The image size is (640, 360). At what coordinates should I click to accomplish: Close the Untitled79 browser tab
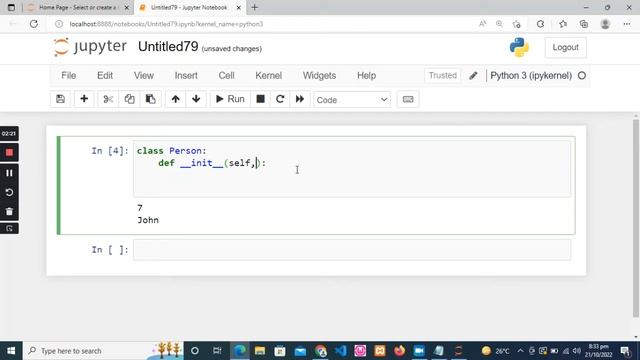pyautogui.click(x=239, y=7)
